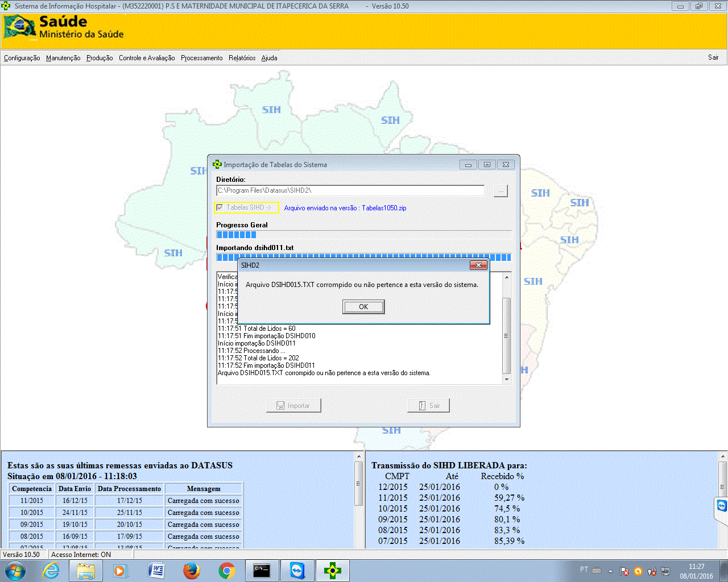Click OK in the SIHD2 error dialog
The image size is (728, 582).
[x=363, y=307]
